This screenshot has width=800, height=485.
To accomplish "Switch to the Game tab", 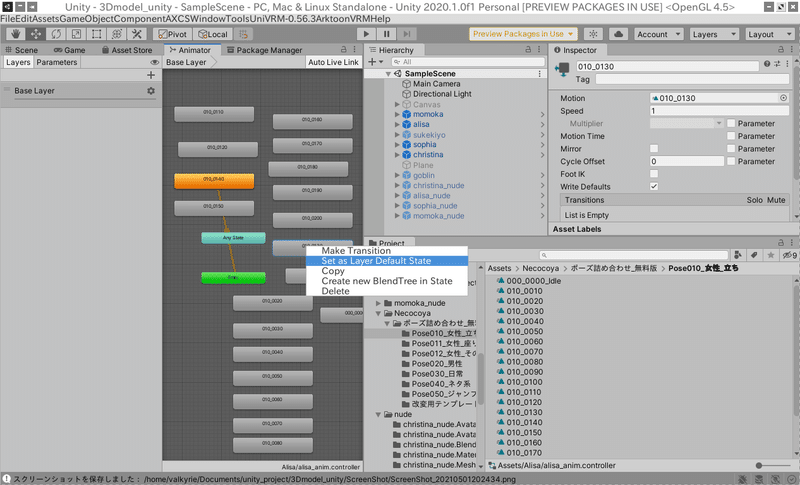I will click(x=69, y=50).
